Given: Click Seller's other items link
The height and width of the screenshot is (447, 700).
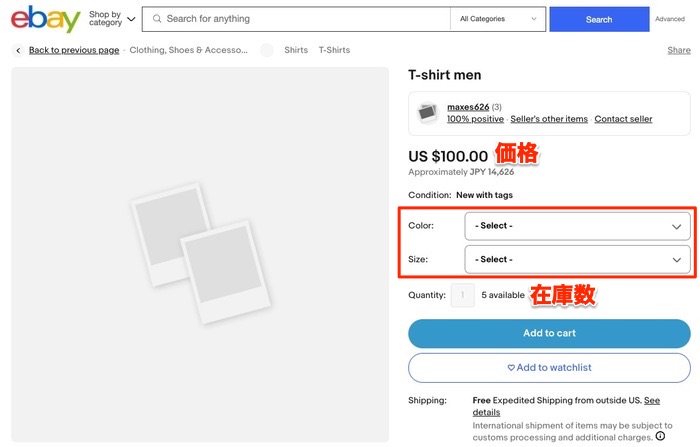Looking at the screenshot, I should (x=549, y=119).
